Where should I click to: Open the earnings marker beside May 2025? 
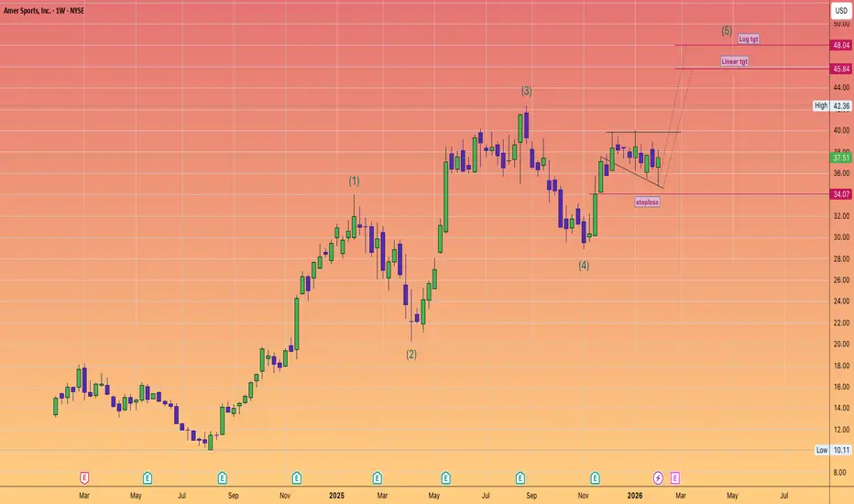pos(445,478)
